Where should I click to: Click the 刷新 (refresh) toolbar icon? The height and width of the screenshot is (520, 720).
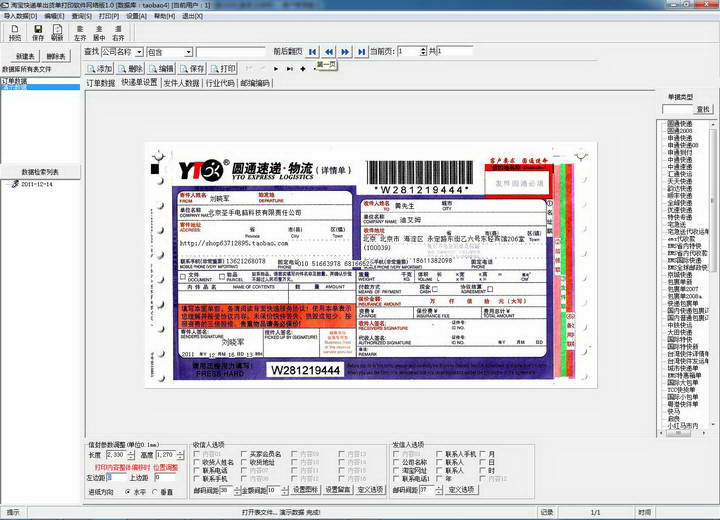[x=56, y=33]
